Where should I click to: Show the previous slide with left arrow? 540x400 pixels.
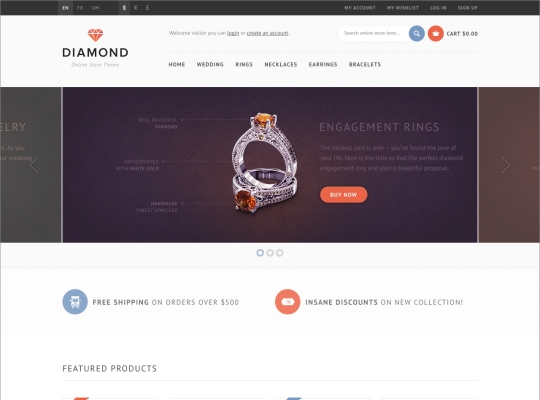(x=34, y=165)
